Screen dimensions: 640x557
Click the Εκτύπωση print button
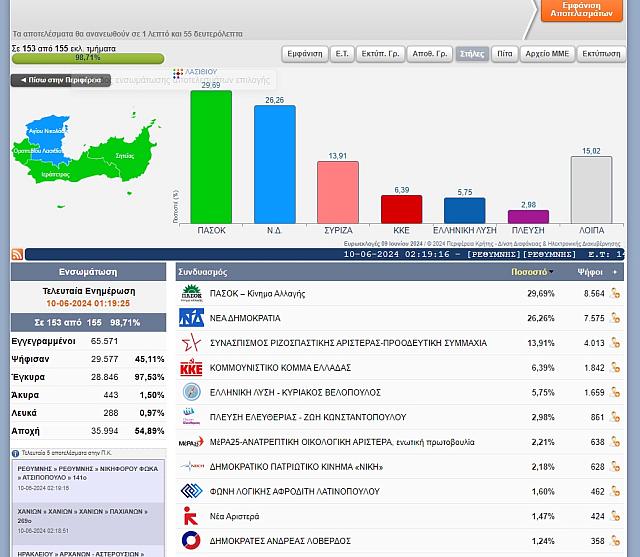(x=600, y=54)
